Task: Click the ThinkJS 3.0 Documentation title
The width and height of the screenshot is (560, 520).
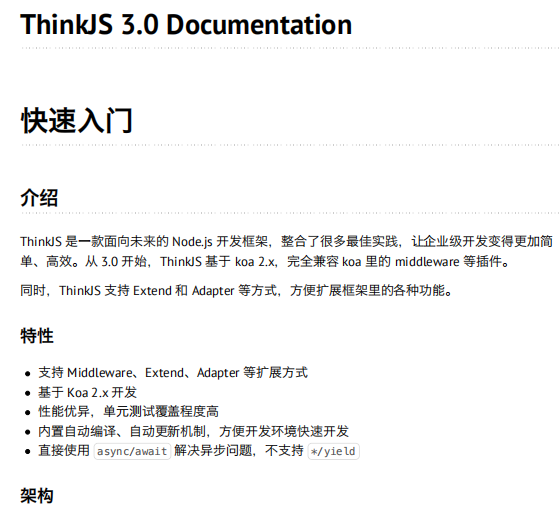Action: (186, 25)
